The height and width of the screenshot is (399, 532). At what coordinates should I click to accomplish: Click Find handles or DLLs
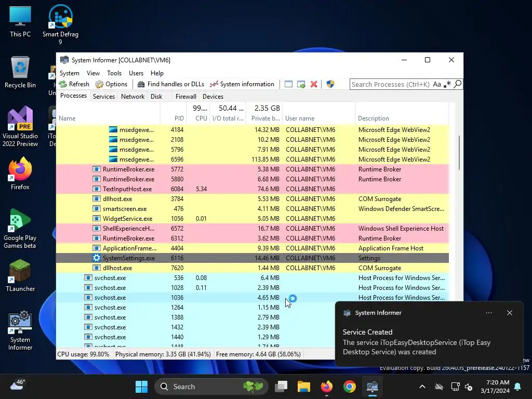click(x=170, y=84)
